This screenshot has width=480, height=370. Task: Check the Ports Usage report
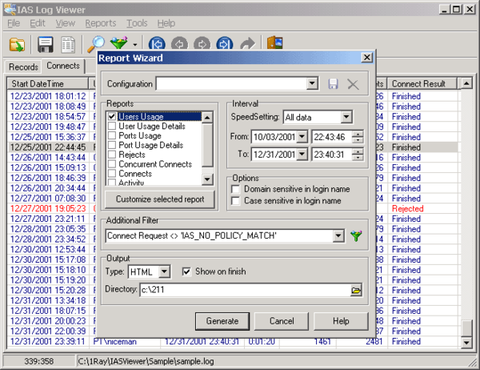tap(112, 135)
